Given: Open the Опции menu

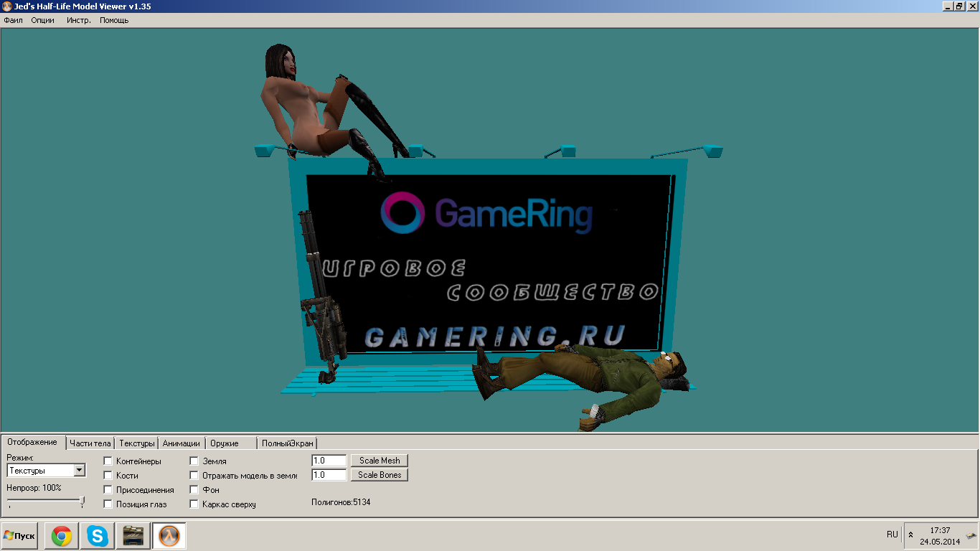Looking at the screenshot, I should (43, 20).
